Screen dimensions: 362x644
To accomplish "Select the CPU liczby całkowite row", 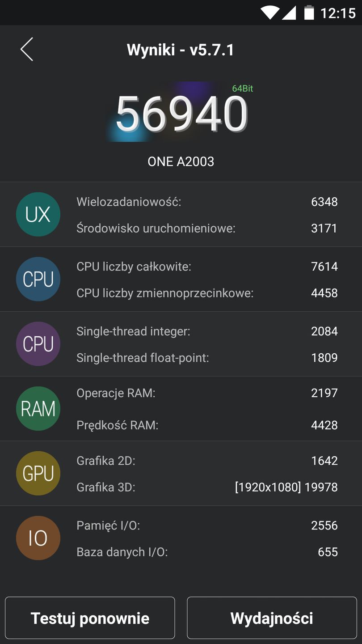I will 207,267.
